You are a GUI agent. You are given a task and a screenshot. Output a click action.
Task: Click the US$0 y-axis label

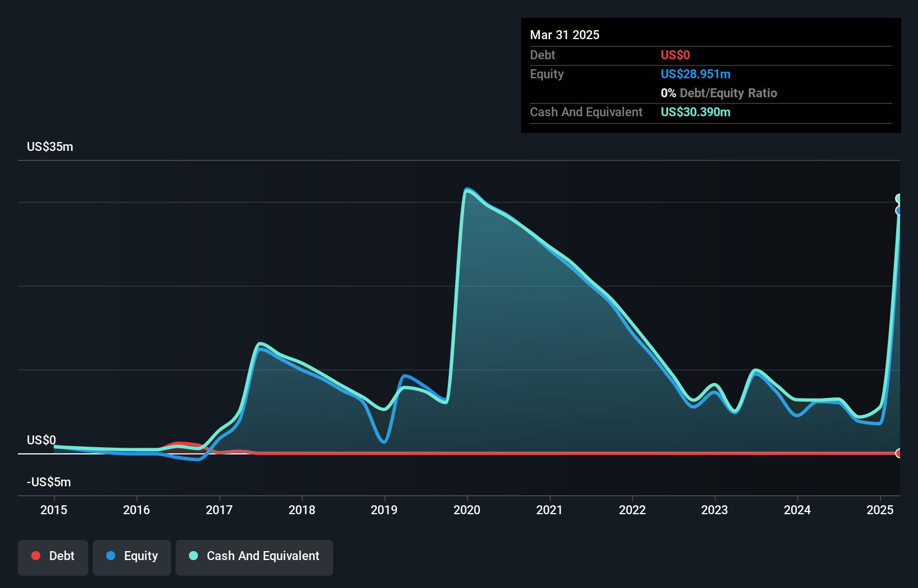coord(41,440)
